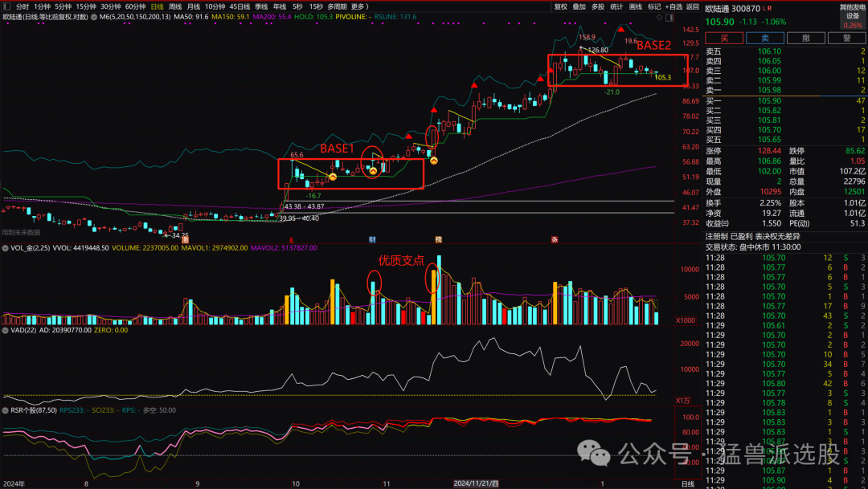The image size is (868, 489).
Task: Open the 统计 statistics tool
Action: point(616,6)
